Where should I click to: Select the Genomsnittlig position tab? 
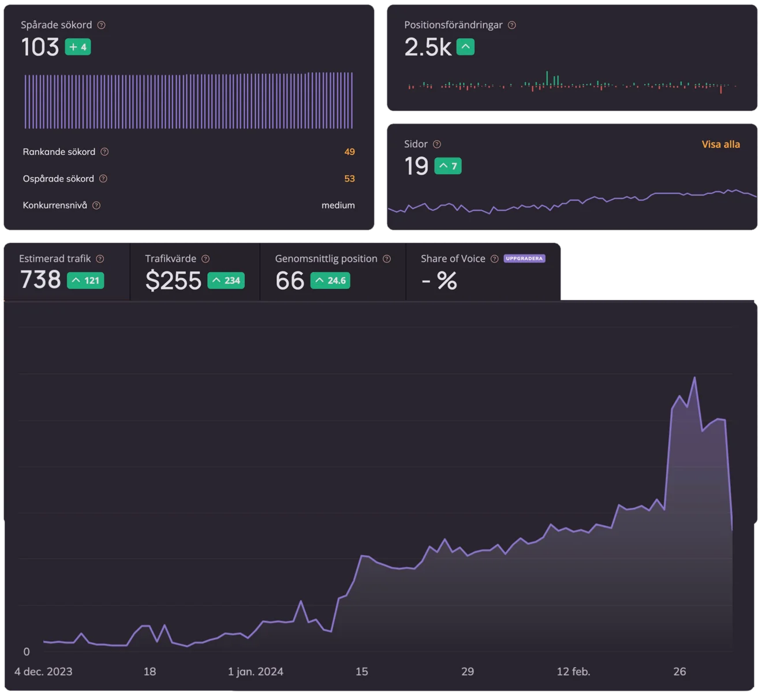[x=333, y=272]
